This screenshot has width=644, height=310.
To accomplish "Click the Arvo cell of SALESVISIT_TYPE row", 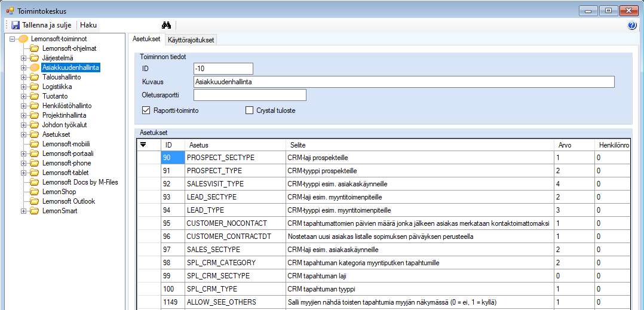I will (x=575, y=183).
